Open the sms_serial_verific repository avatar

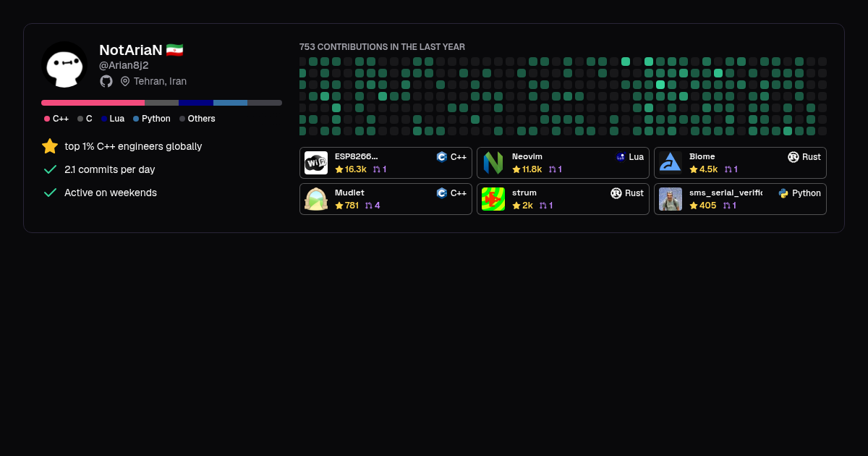tap(671, 199)
